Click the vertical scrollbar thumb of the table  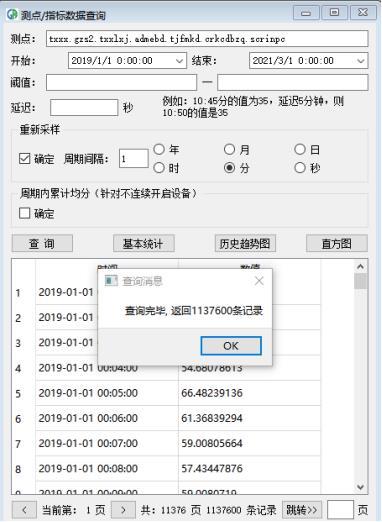pos(360,281)
